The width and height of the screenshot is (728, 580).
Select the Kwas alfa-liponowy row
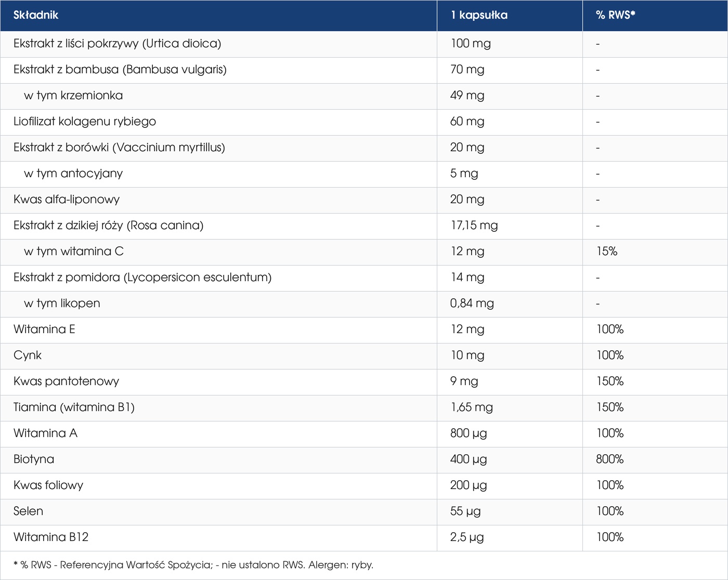click(x=364, y=200)
